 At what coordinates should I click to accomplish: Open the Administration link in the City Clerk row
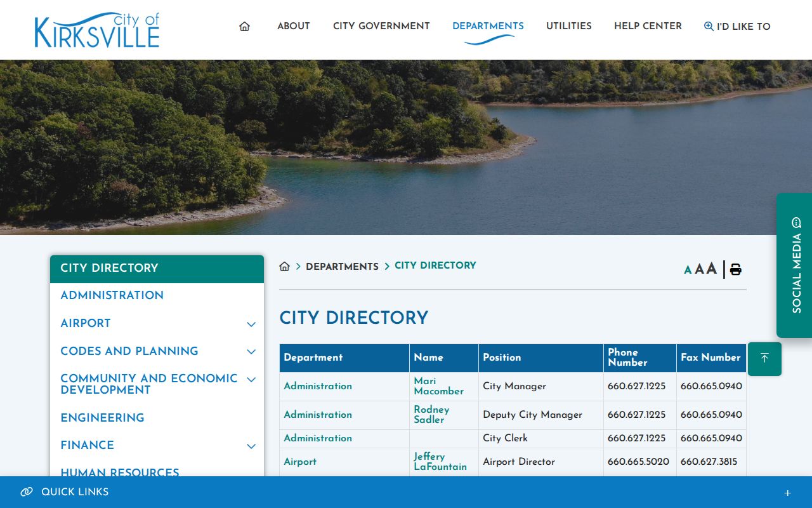[318, 438]
